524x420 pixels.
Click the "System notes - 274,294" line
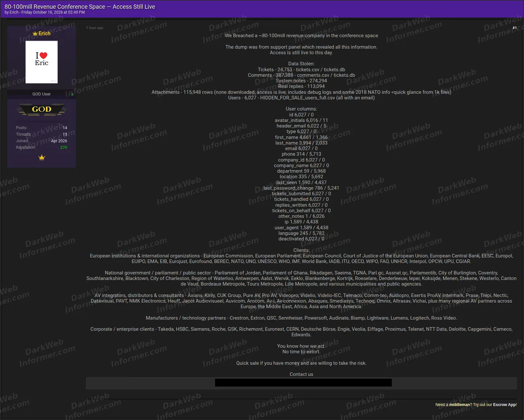301,81
